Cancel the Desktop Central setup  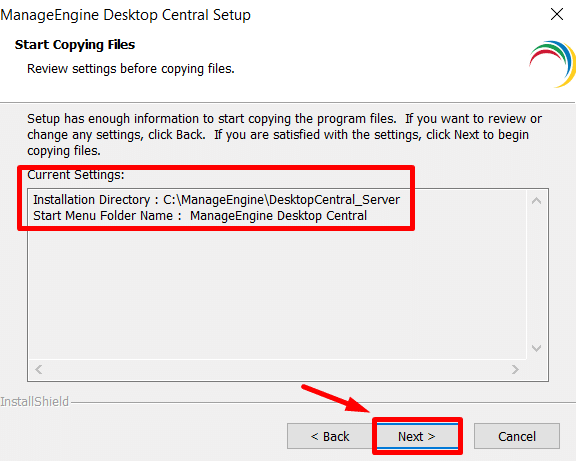coord(517,436)
